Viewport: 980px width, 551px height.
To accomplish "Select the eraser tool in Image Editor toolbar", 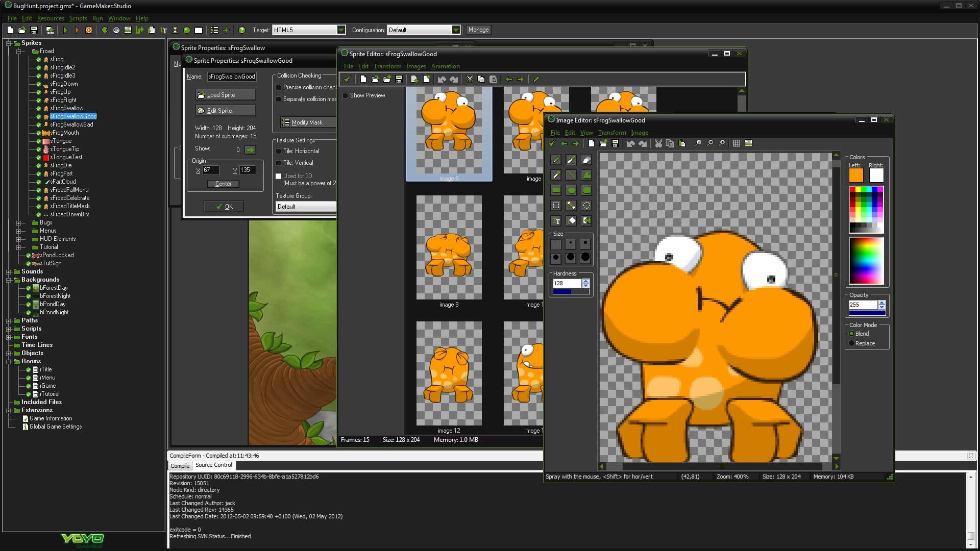I will [586, 160].
